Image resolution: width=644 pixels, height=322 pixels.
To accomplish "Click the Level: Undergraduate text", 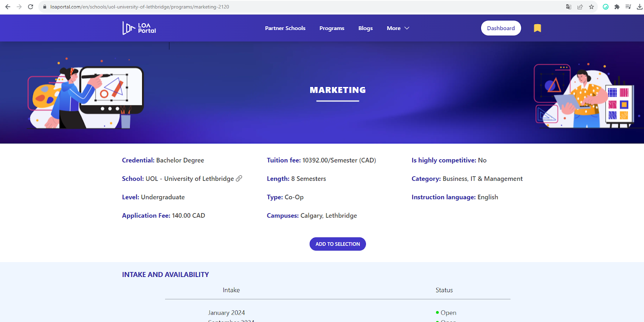I will pyautogui.click(x=153, y=197).
